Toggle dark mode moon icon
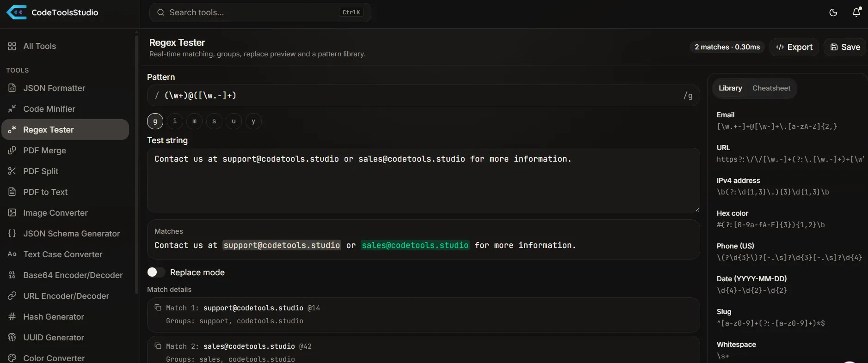 click(x=833, y=12)
